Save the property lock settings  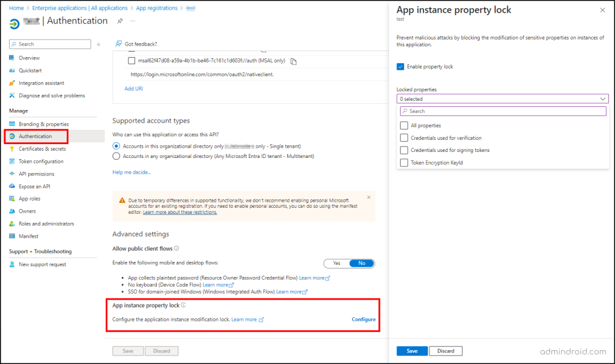(x=411, y=350)
